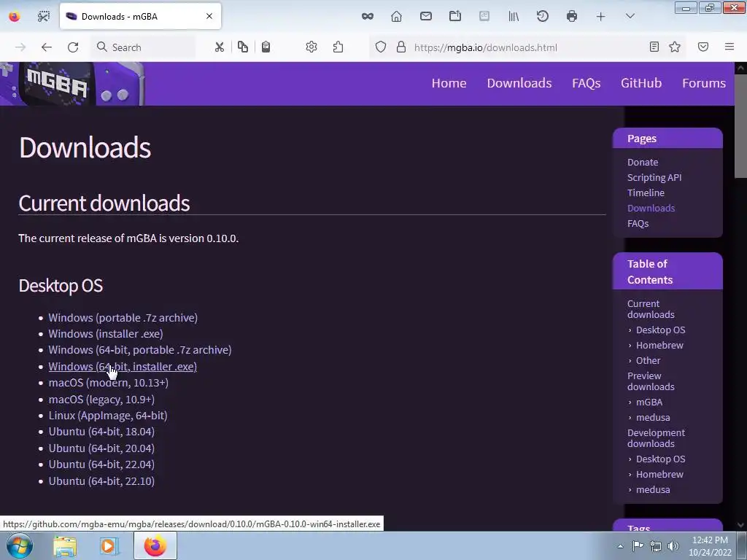Download Windows 64-bit installer .exe

(123, 367)
